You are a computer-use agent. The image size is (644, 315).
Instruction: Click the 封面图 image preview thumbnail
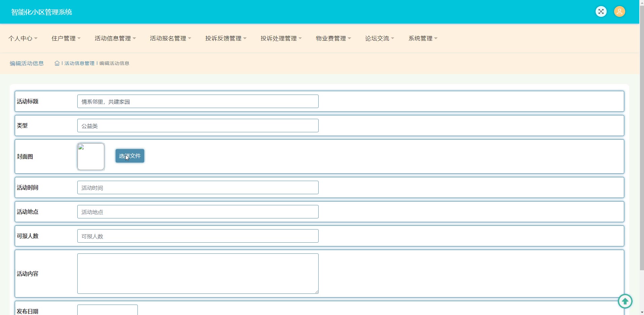pyautogui.click(x=91, y=156)
